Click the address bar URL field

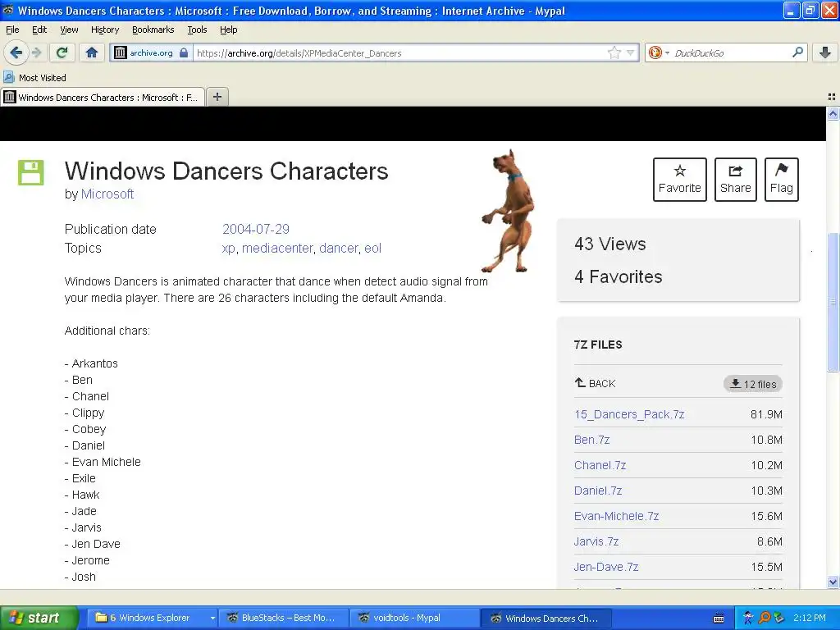[399, 53]
